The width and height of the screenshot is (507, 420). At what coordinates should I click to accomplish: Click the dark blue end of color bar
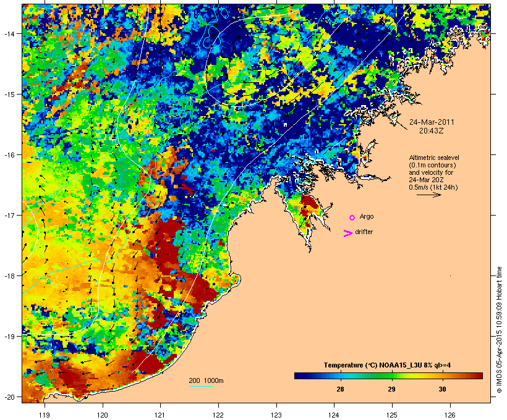click(299, 376)
